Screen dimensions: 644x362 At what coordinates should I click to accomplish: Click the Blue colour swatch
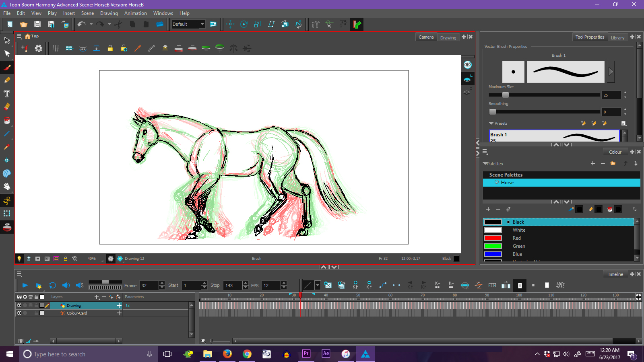[493, 254]
